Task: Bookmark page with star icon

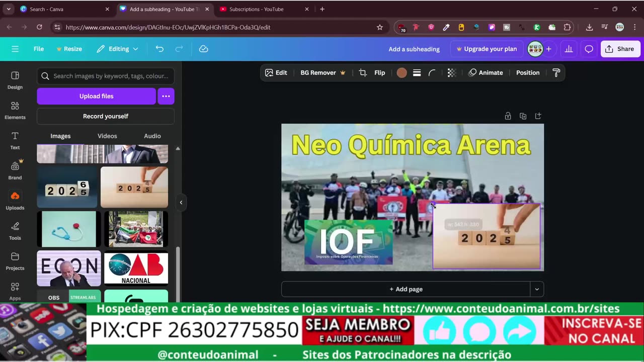Action: (380, 27)
